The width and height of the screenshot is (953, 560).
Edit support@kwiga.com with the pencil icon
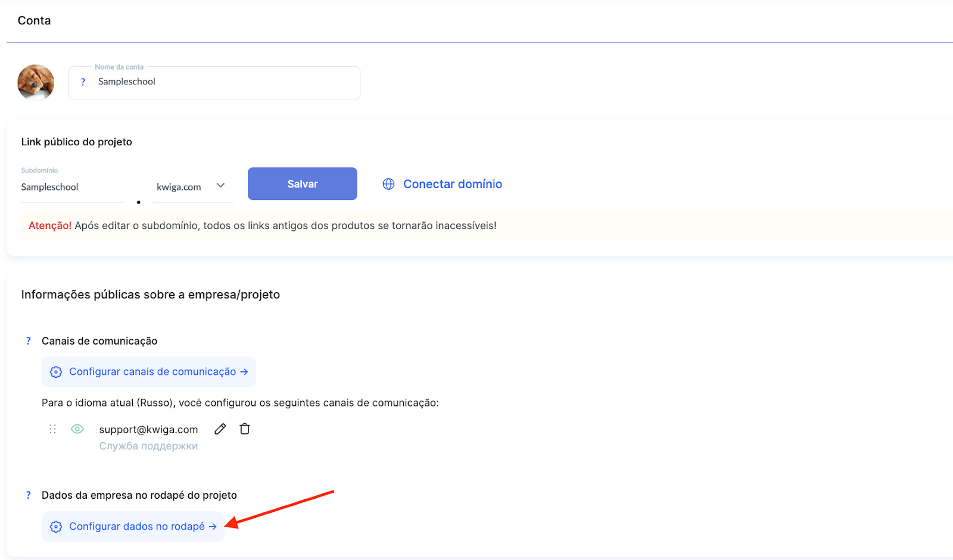(x=220, y=429)
